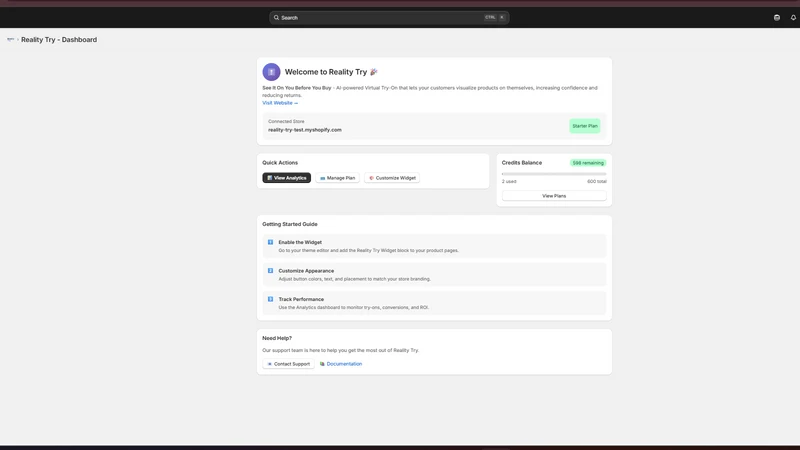
Task: Click the CTRL K shortcut hint
Action: [x=494, y=17]
